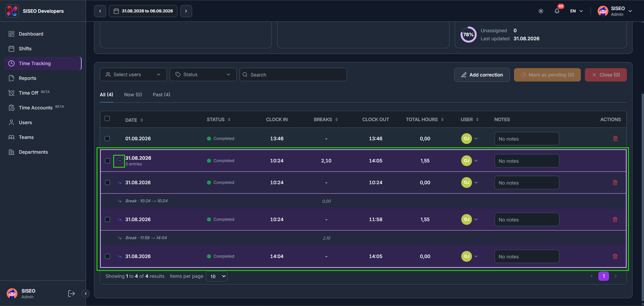The height and width of the screenshot is (306, 644).
Task: Check the checkbox for the entry clocking in 14:04
Action: click(x=108, y=256)
